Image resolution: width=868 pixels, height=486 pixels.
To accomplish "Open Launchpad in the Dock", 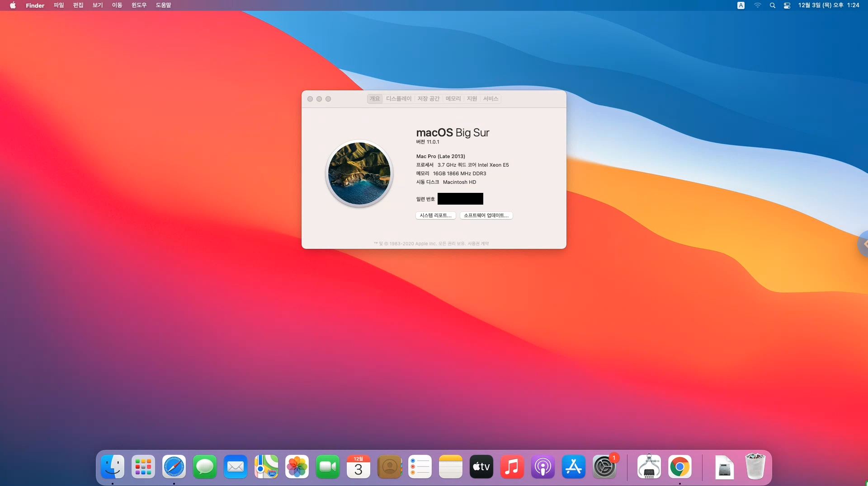I will click(x=143, y=467).
